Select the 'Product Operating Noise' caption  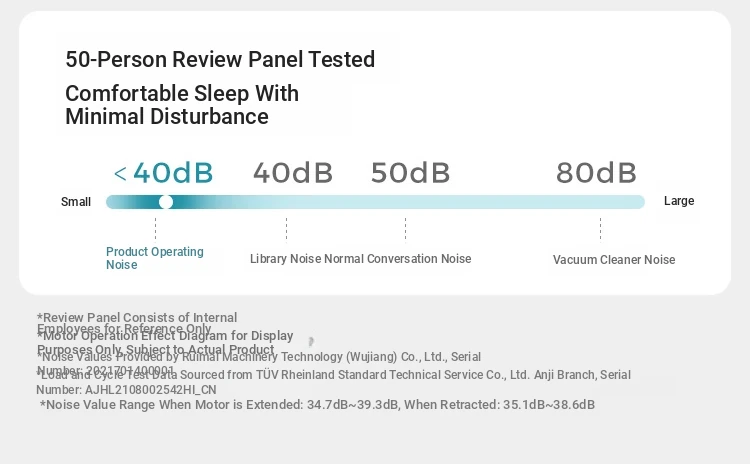(154, 258)
